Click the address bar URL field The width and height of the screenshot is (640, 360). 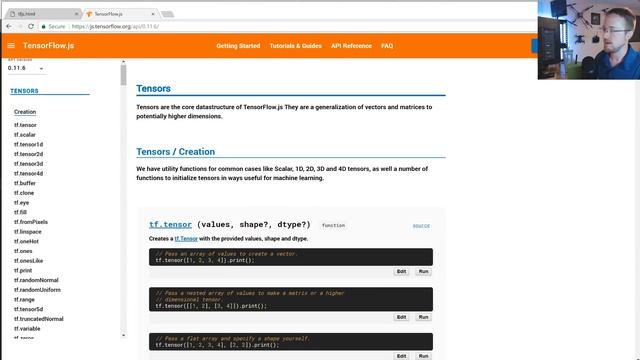click(115, 27)
